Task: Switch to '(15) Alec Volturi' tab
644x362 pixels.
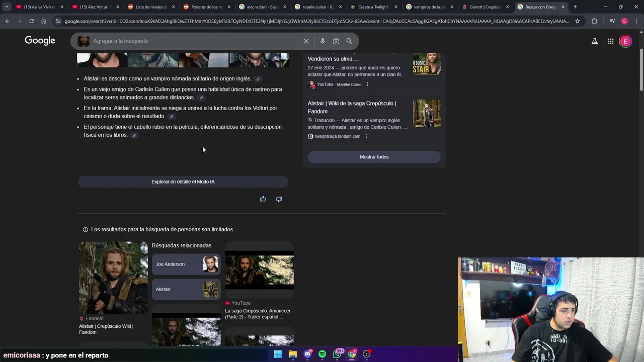Action: (96, 7)
